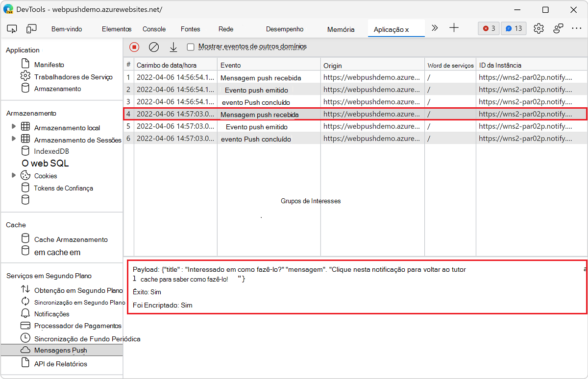
Task: Expand the Cookies tree node
Action: click(x=14, y=175)
